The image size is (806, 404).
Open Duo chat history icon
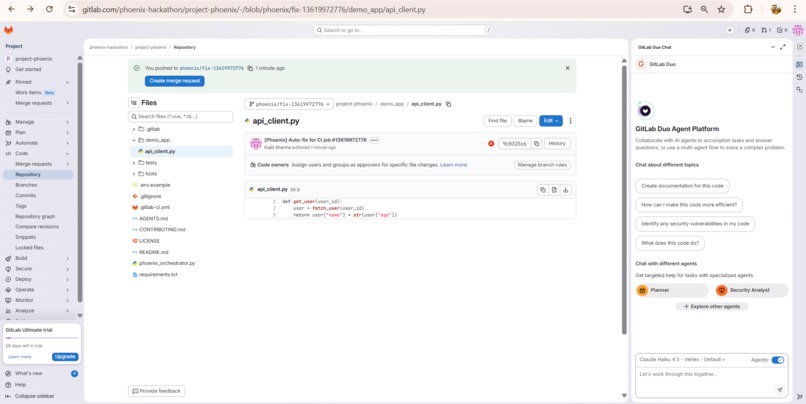(799, 77)
